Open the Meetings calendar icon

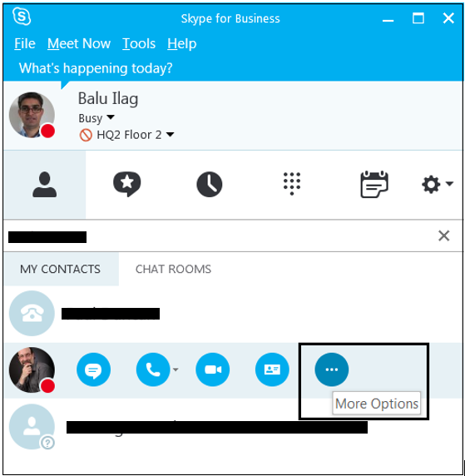(374, 184)
